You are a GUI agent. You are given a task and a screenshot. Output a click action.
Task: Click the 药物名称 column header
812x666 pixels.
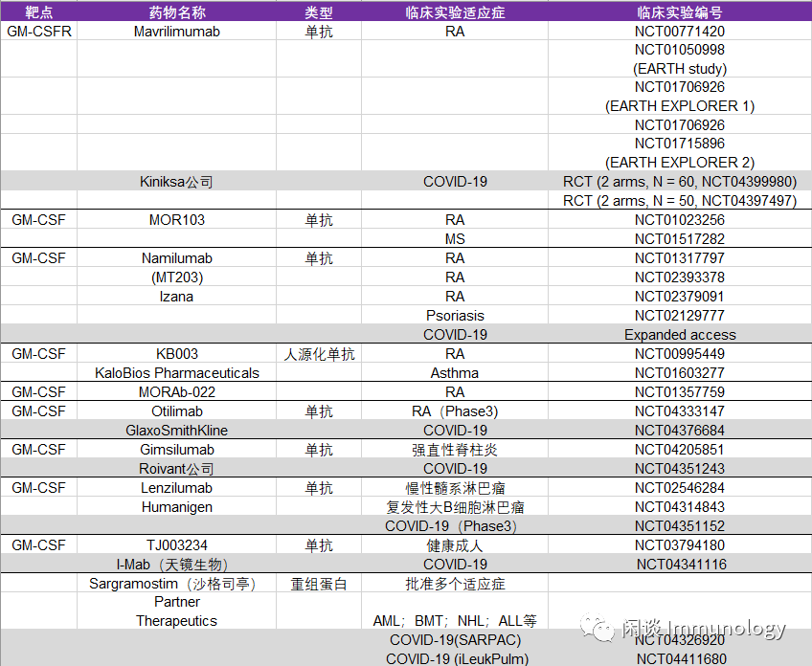coord(176,12)
